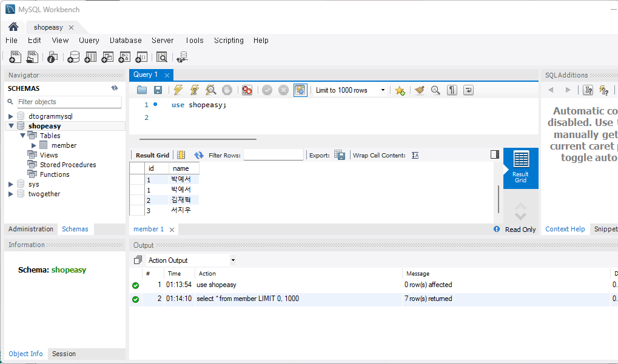
Task: Create a new function icon
Action: tap(141, 57)
